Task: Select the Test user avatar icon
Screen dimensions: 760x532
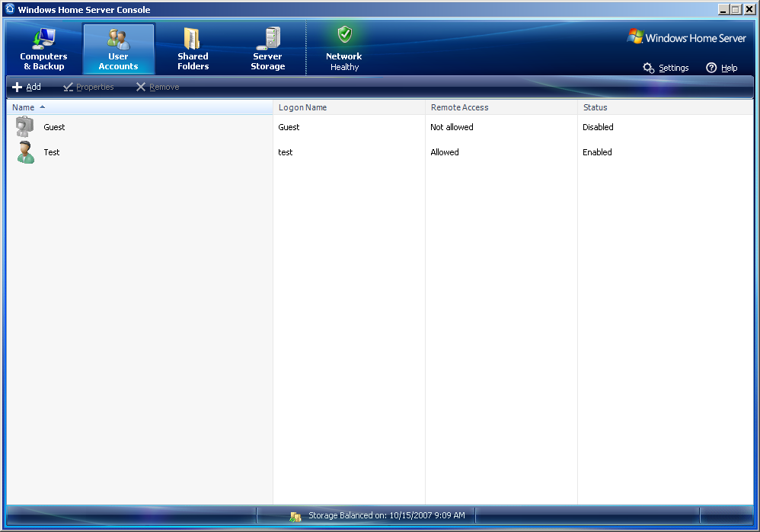Action: point(25,152)
